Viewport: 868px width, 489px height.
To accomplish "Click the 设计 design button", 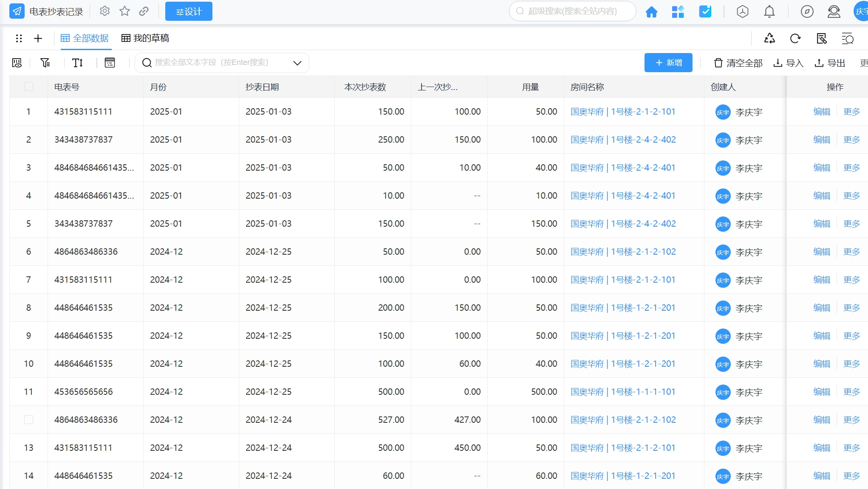I will (189, 11).
